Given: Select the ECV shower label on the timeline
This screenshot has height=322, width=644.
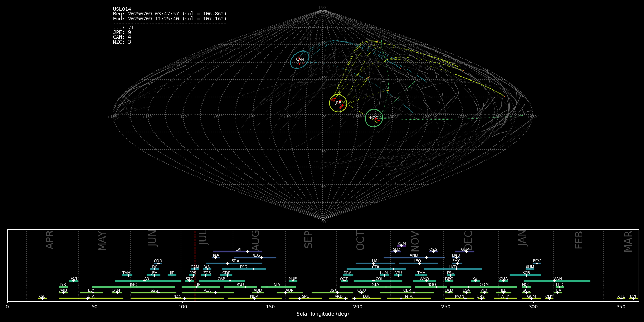Looking at the screenshot, I should pyautogui.click(x=537, y=261).
